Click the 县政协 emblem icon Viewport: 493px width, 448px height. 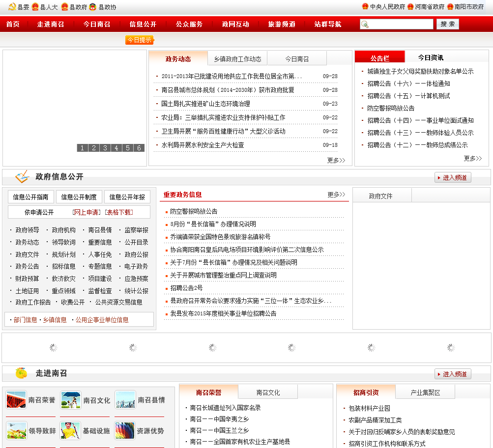[92, 6]
